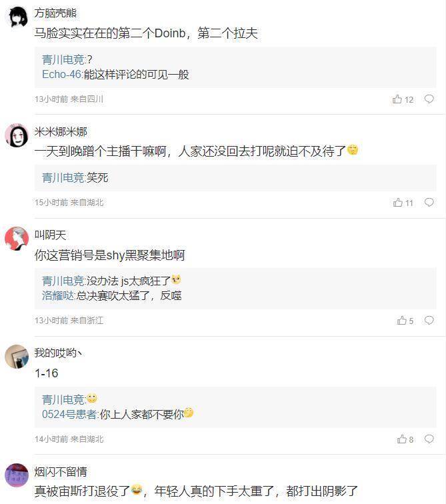Thumbs up 叫阴天's comment
This screenshot has height=504, width=446.
402,321
